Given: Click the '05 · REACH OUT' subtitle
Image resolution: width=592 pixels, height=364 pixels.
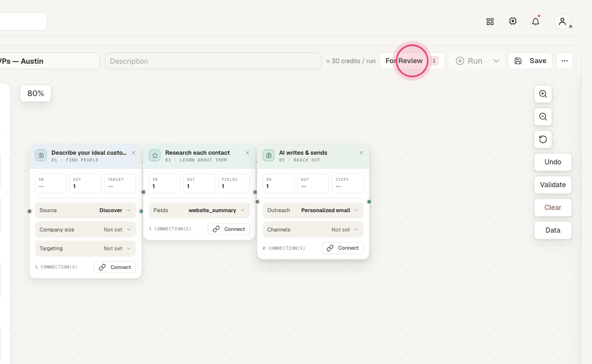Looking at the screenshot, I should pyautogui.click(x=299, y=160).
